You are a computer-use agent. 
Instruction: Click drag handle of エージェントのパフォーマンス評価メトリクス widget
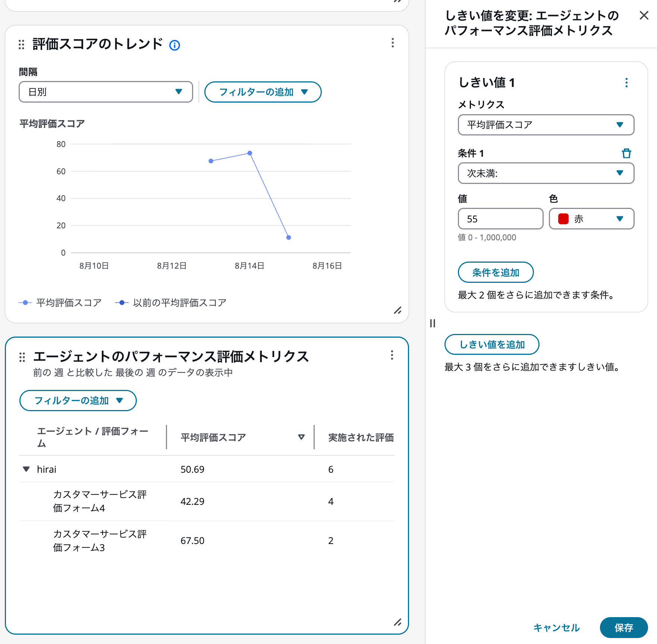tap(22, 357)
